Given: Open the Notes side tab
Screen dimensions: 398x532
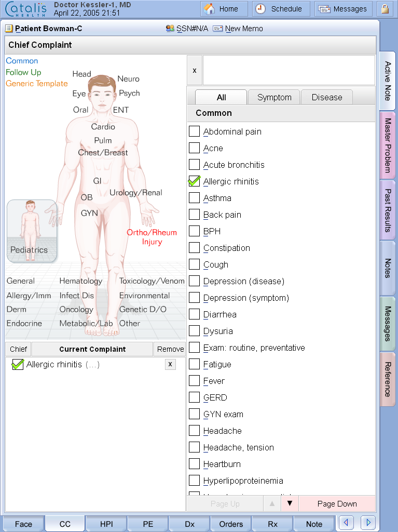Looking at the screenshot, I should [388, 268].
